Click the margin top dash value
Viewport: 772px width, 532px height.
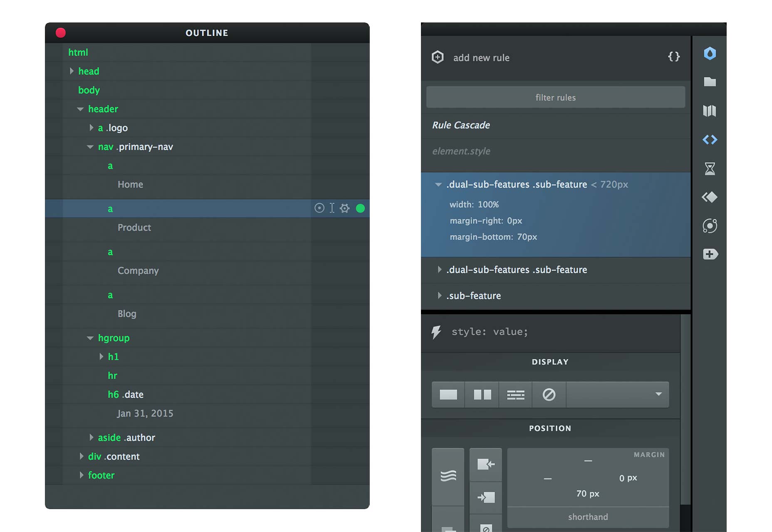[x=588, y=461]
